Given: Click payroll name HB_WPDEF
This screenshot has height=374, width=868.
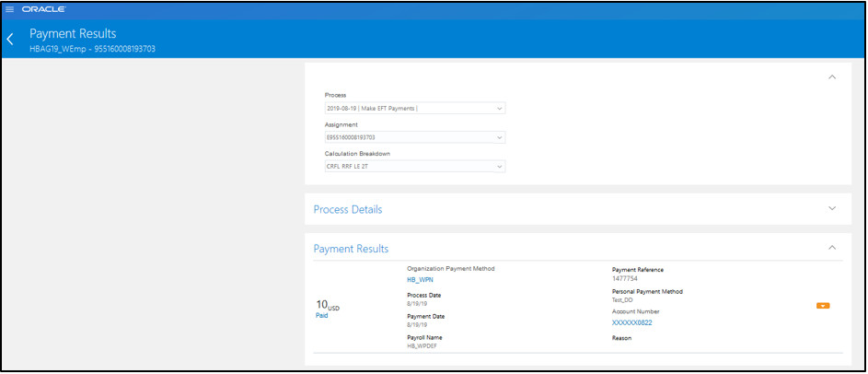Looking at the screenshot, I should (422, 345).
